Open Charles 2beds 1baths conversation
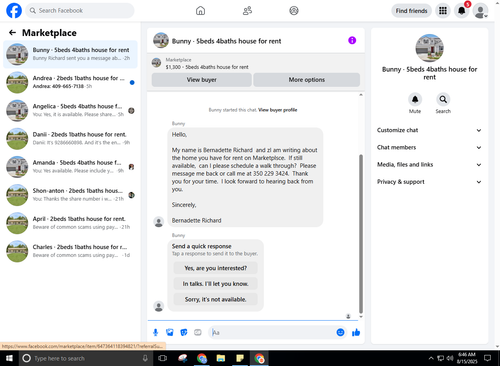The height and width of the screenshot is (366, 500). [70, 251]
